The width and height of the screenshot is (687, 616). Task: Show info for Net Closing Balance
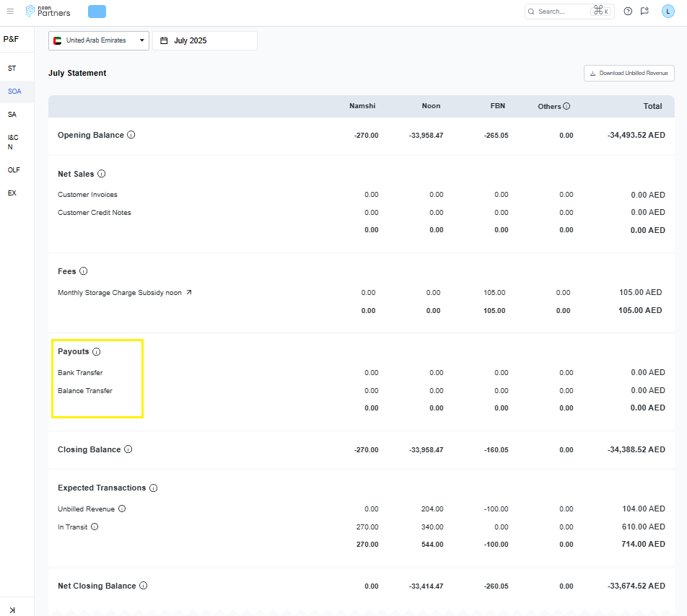click(144, 586)
